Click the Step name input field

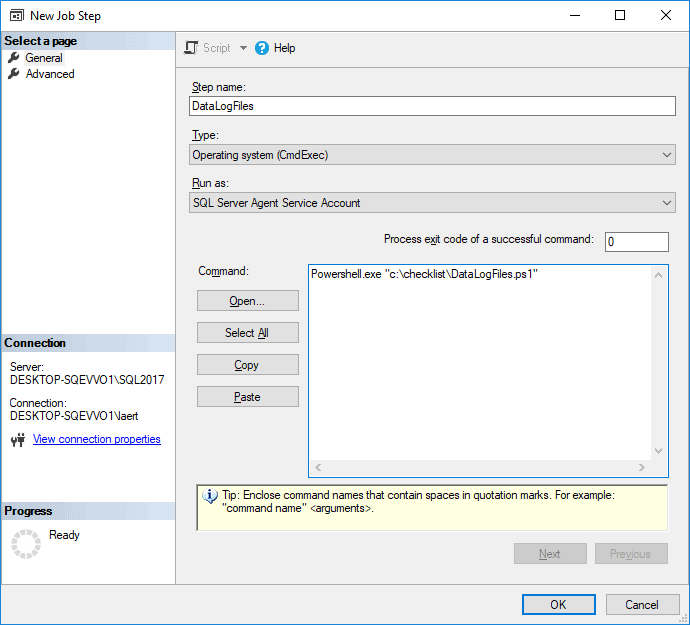[x=432, y=106]
